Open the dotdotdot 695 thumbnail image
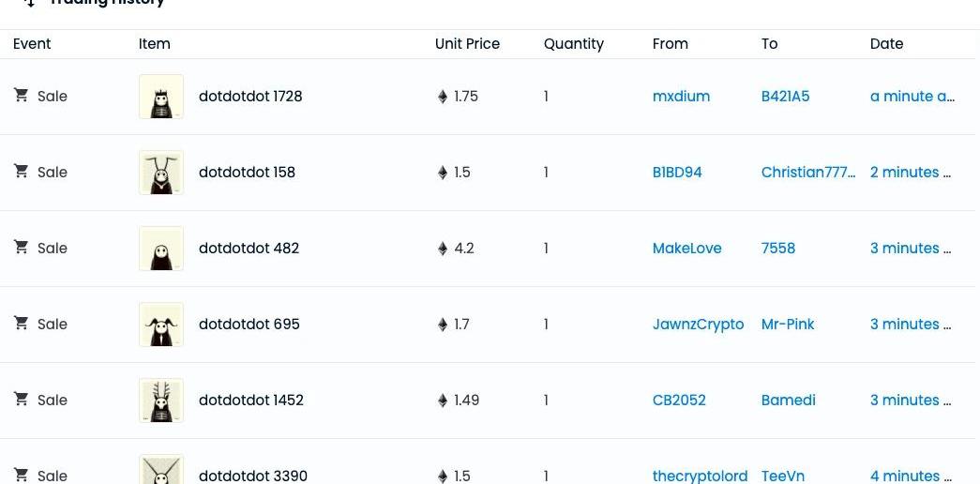The image size is (980, 484). (x=161, y=325)
